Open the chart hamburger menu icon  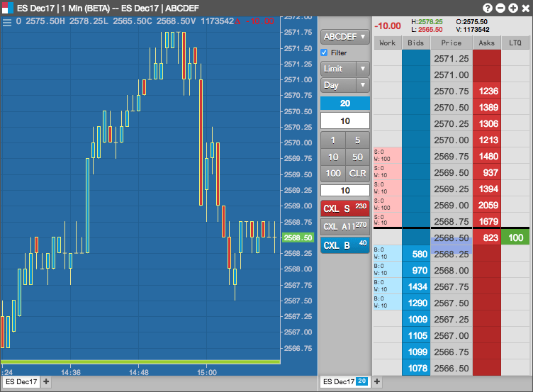point(7,23)
